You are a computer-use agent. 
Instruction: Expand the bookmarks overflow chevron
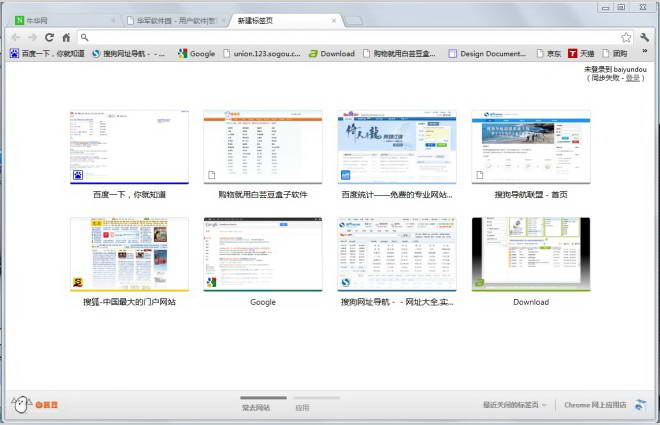[x=644, y=51]
